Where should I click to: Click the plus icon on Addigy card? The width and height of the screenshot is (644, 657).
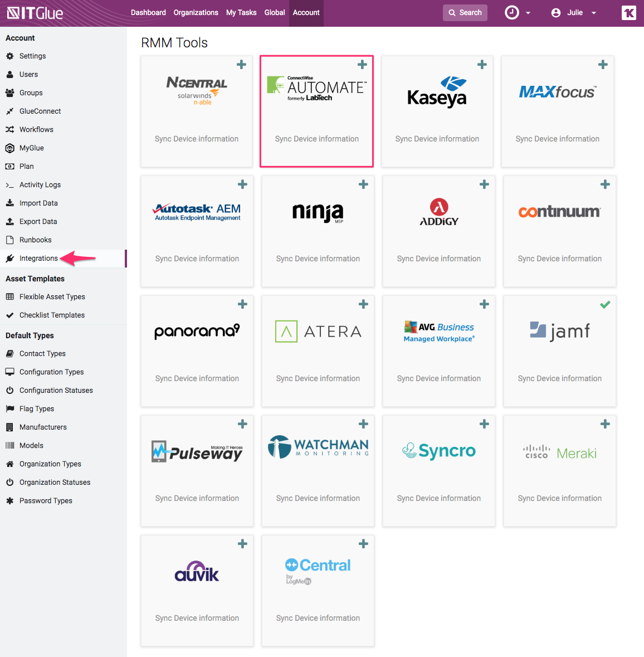click(484, 184)
